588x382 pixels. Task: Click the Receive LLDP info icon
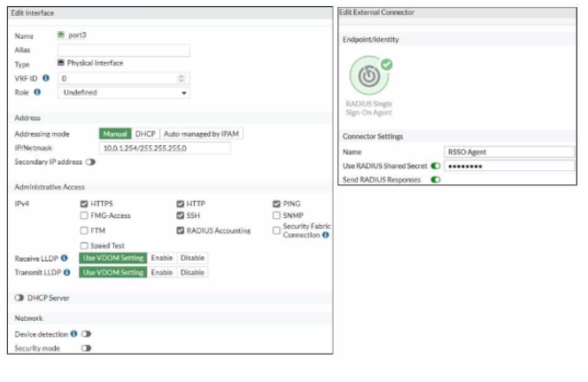point(64,258)
